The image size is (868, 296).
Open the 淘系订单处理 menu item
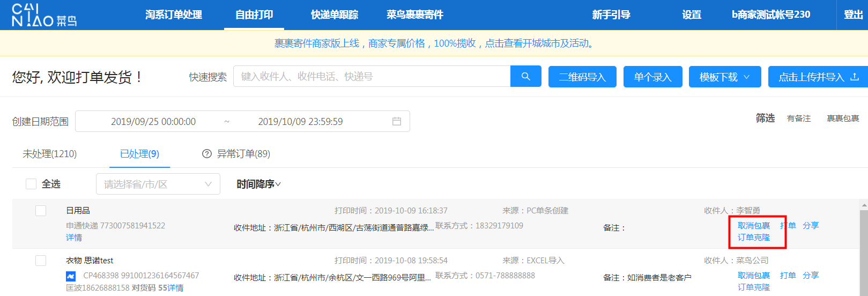174,15
